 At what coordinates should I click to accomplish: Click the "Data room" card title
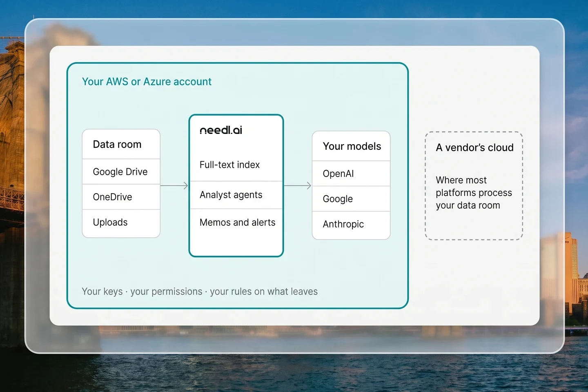[117, 145]
